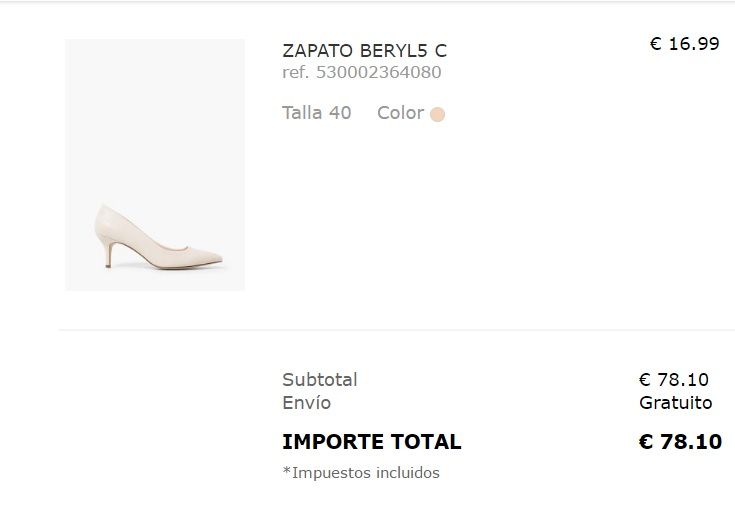This screenshot has height=516, width=735.
Task: Select the reference number 530002364080
Action: [378, 72]
